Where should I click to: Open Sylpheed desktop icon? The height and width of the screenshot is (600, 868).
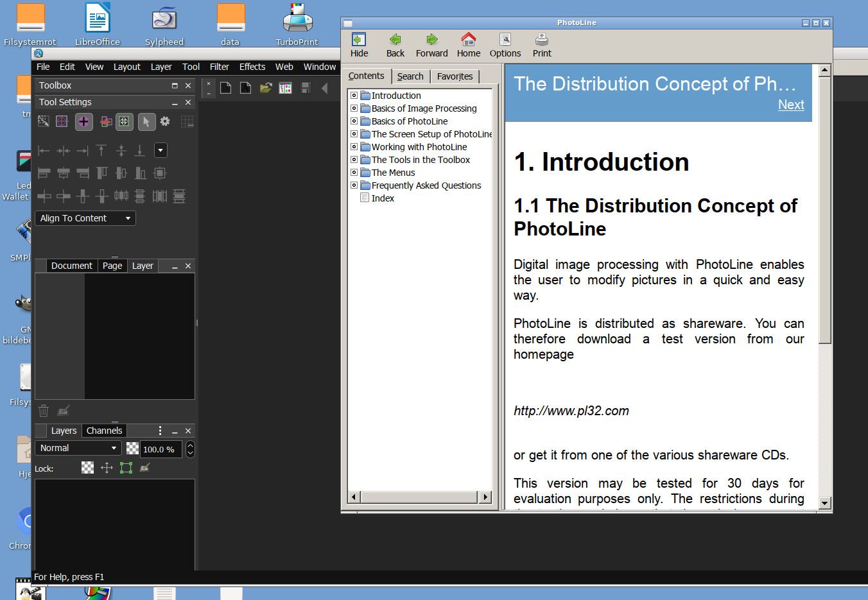click(x=164, y=24)
